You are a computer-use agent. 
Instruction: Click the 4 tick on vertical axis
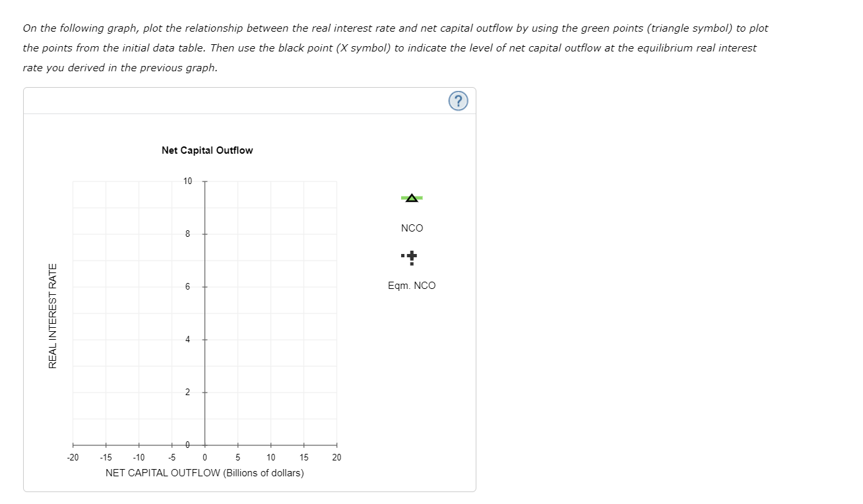click(x=187, y=339)
